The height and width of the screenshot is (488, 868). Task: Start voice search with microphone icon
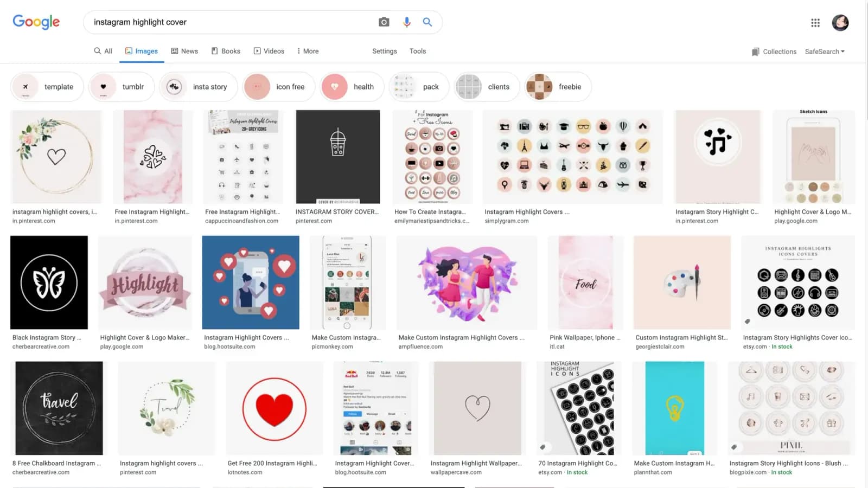(x=406, y=22)
